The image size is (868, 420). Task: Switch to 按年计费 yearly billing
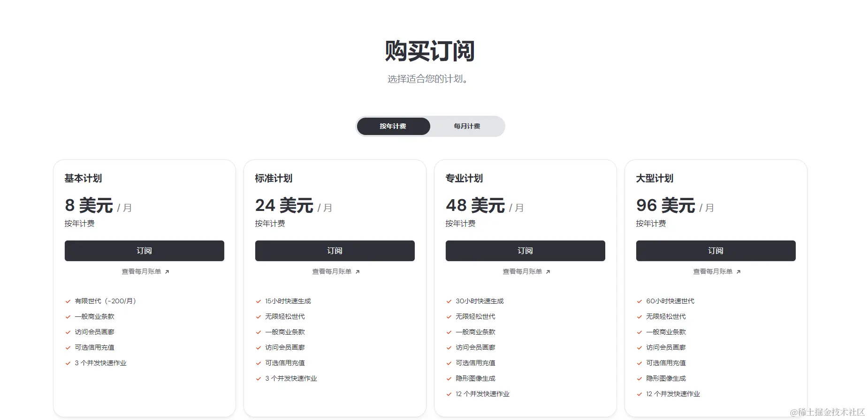pos(393,126)
